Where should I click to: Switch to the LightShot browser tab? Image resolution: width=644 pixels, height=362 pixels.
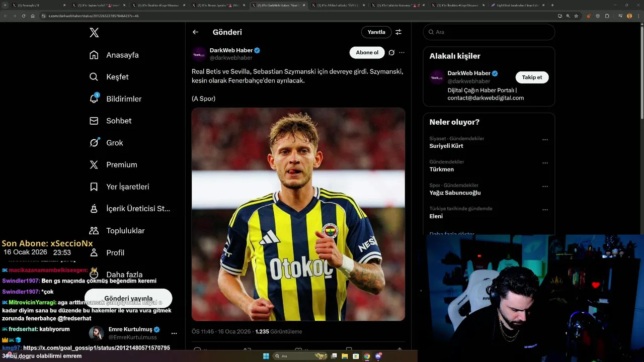518,5
